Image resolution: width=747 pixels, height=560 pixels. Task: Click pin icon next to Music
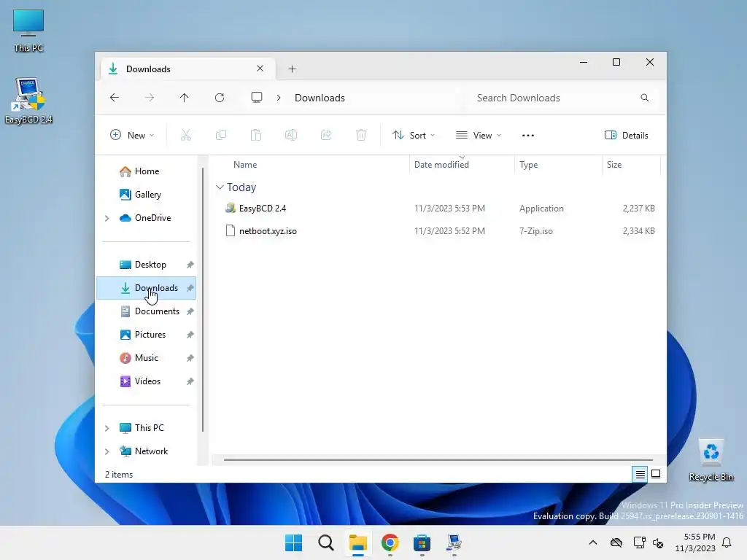pos(190,358)
